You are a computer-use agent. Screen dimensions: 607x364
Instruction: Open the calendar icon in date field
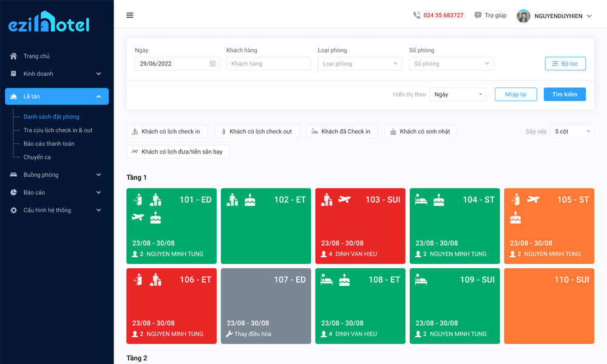tap(212, 64)
